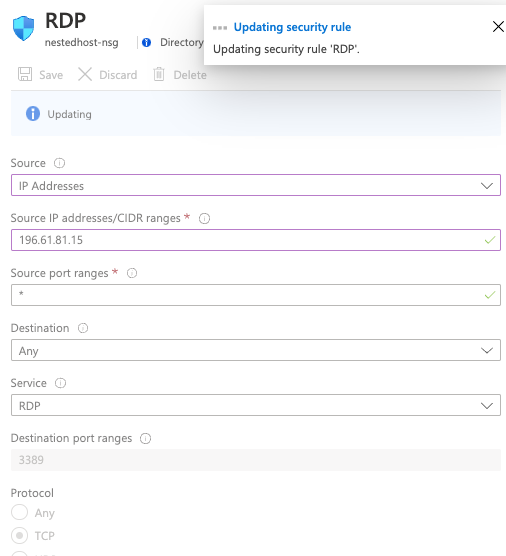506x556 pixels.
Task: Open the Service dropdown set to RDP
Action: pyautogui.click(x=256, y=405)
